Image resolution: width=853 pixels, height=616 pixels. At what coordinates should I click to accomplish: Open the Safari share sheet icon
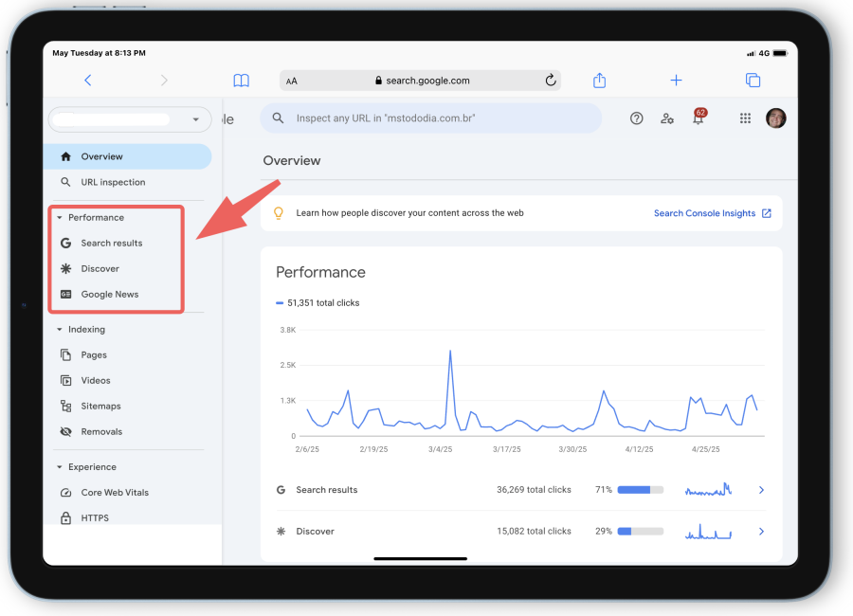tap(599, 80)
